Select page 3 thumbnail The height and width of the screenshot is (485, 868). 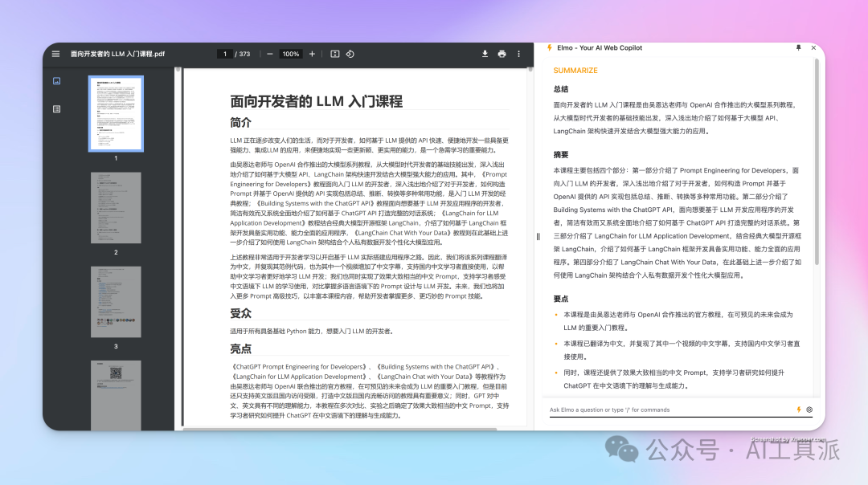pos(116,302)
